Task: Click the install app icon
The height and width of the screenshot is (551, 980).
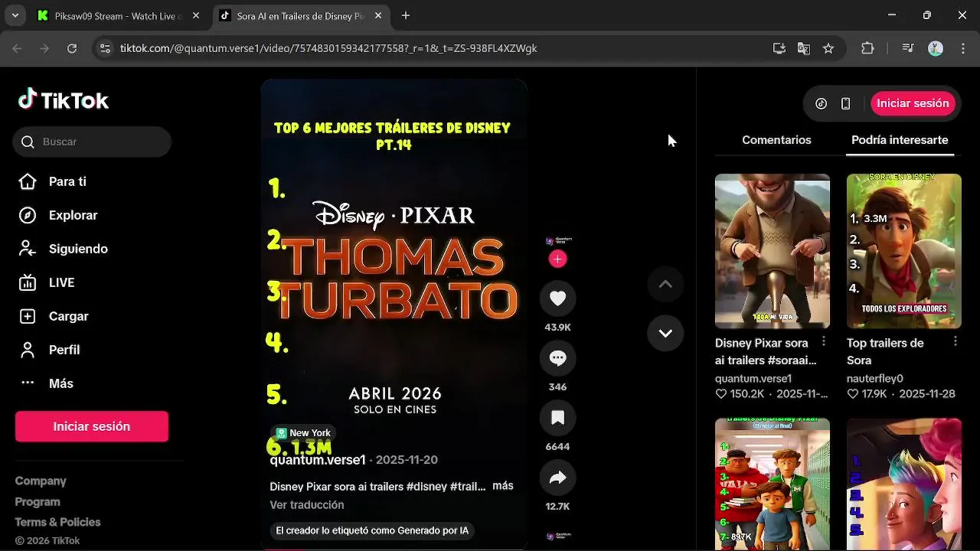Action: [779, 48]
